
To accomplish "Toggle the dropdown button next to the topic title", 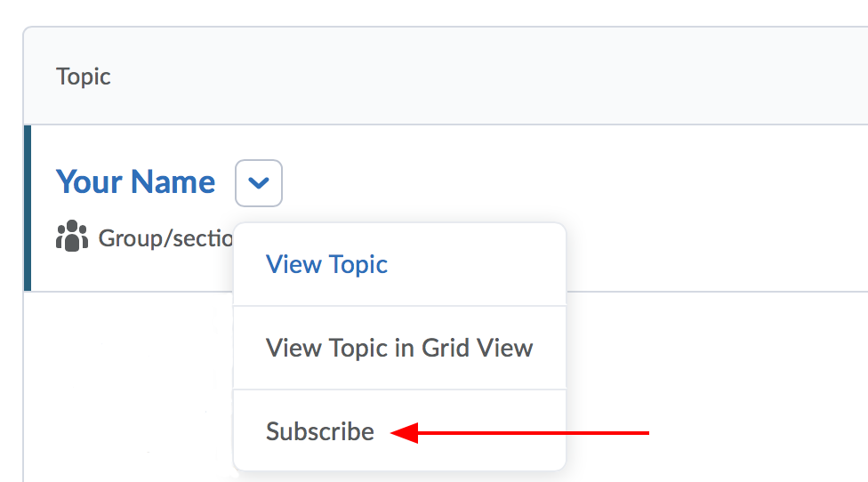I will [x=259, y=183].
